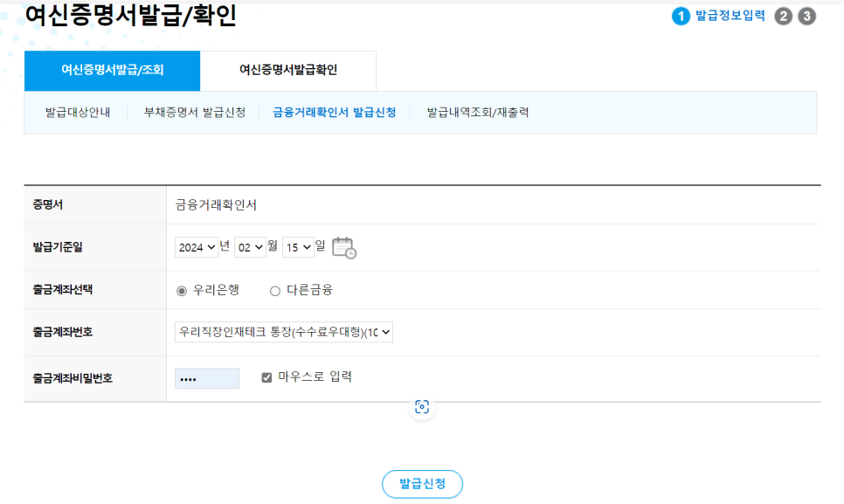Select 금융거래확인서 발급신청 menu item
The width and height of the screenshot is (844, 504).
(334, 113)
